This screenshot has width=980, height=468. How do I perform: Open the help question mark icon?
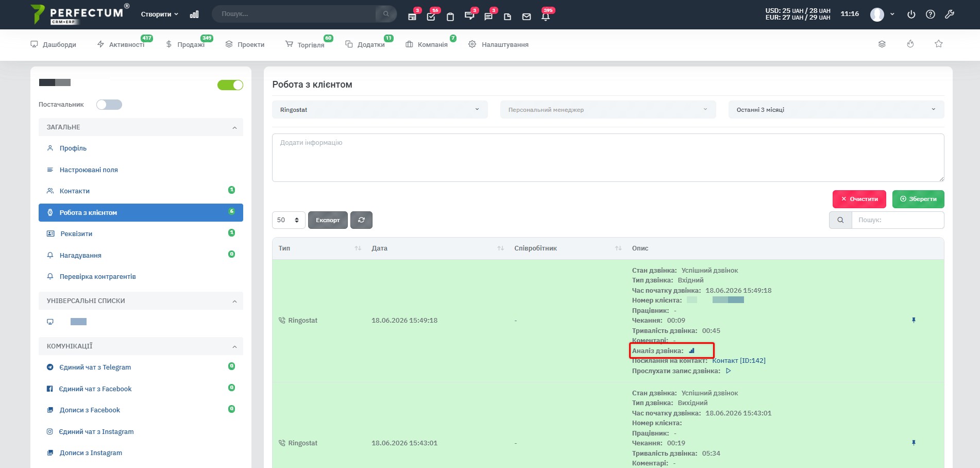pos(931,14)
